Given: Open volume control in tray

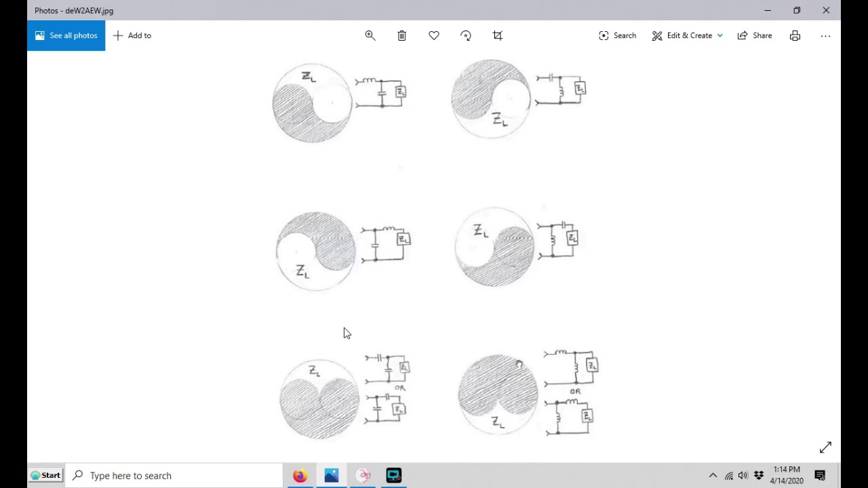Looking at the screenshot, I should (x=743, y=475).
